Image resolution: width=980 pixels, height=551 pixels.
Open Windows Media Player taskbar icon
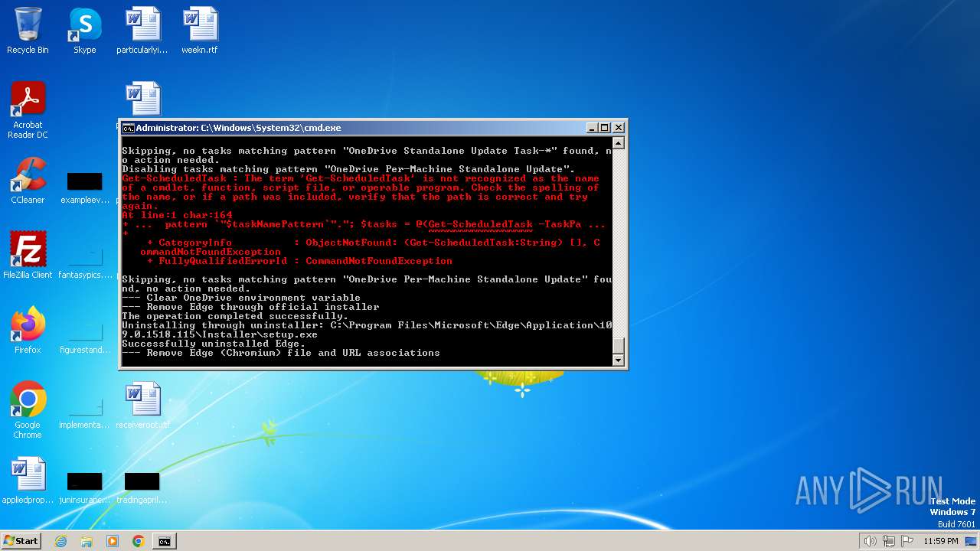click(x=113, y=541)
